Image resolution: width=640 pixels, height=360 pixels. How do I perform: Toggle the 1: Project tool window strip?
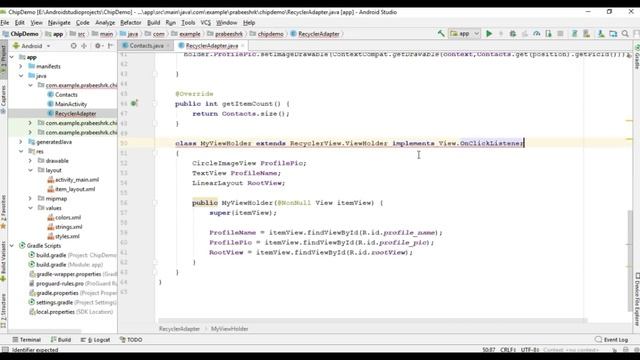[3, 59]
